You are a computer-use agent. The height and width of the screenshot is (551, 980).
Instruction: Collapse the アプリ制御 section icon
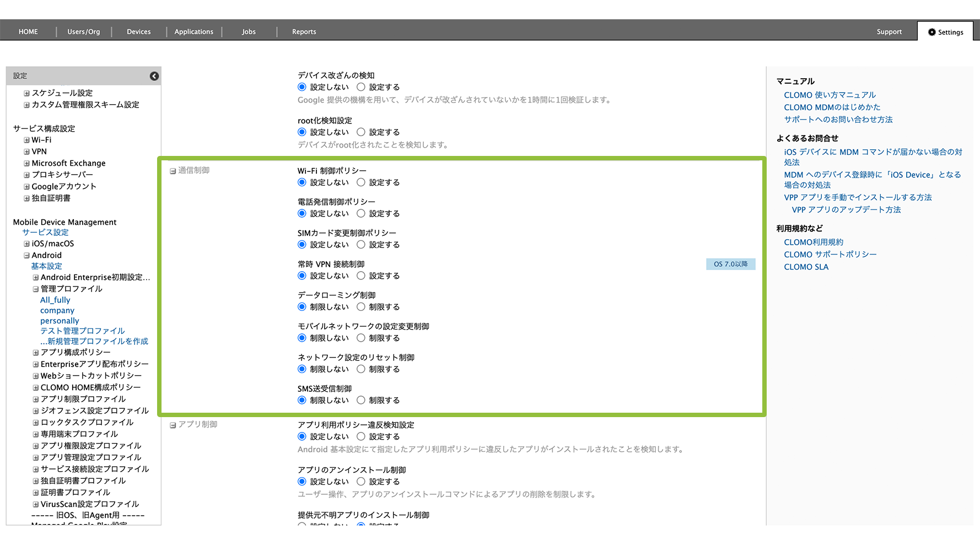173,425
